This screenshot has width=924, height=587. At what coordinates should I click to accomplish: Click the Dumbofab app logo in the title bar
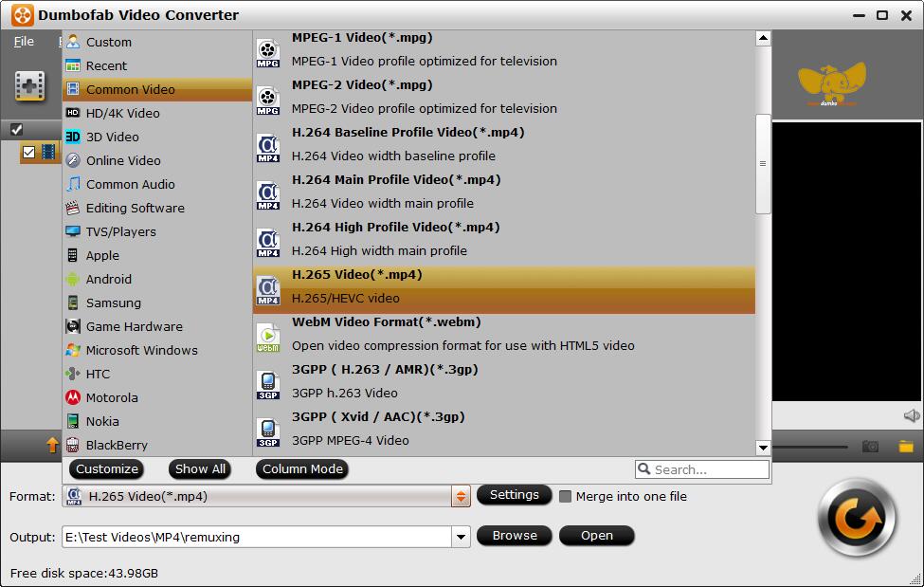[x=23, y=15]
